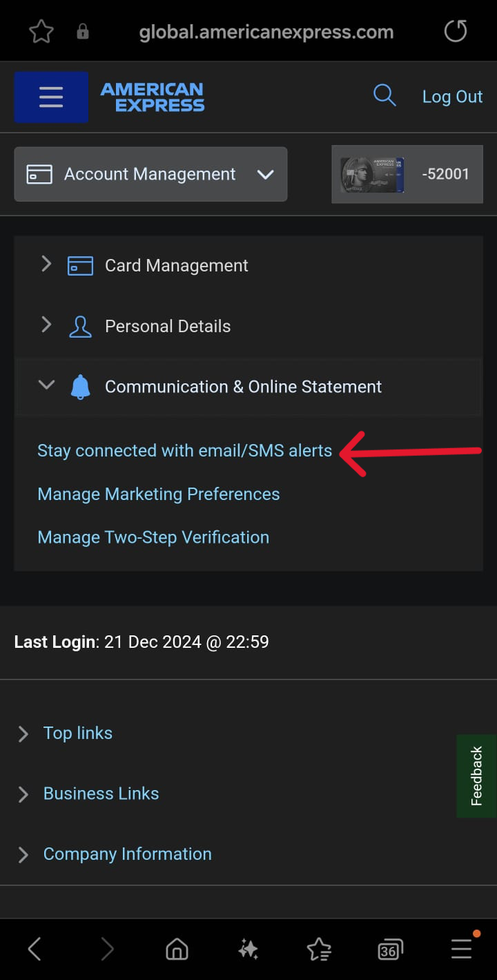Open Manage Marketing Preferences
This screenshot has width=497, height=980.
pos(159,494)
